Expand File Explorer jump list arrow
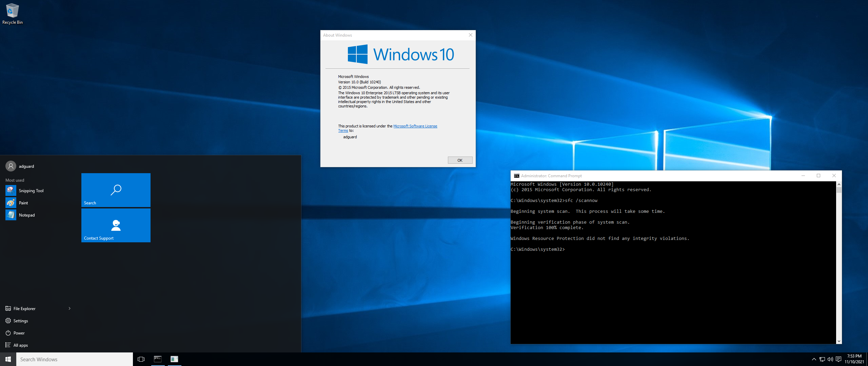This screenshot has height=366, width=868. [x=70, y=308]
